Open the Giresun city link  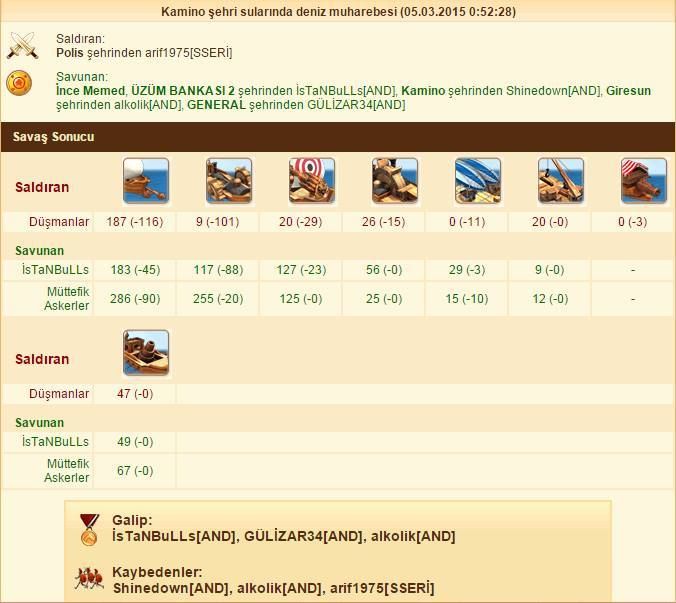click(628, 91)
